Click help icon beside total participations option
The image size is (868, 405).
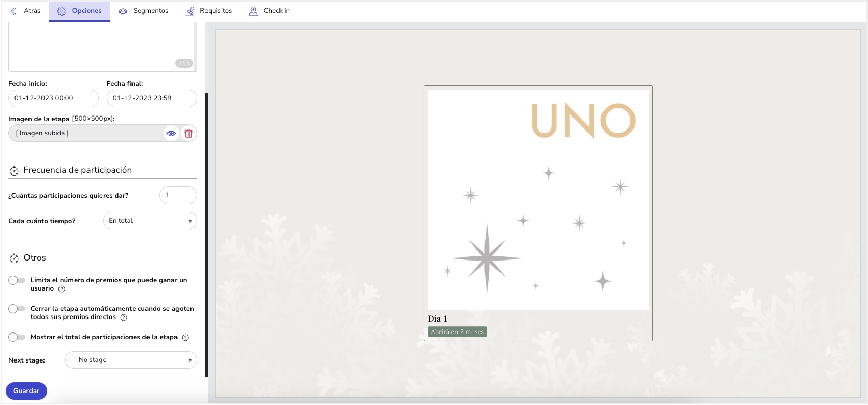pyautogui.click(x=185, y=338)
